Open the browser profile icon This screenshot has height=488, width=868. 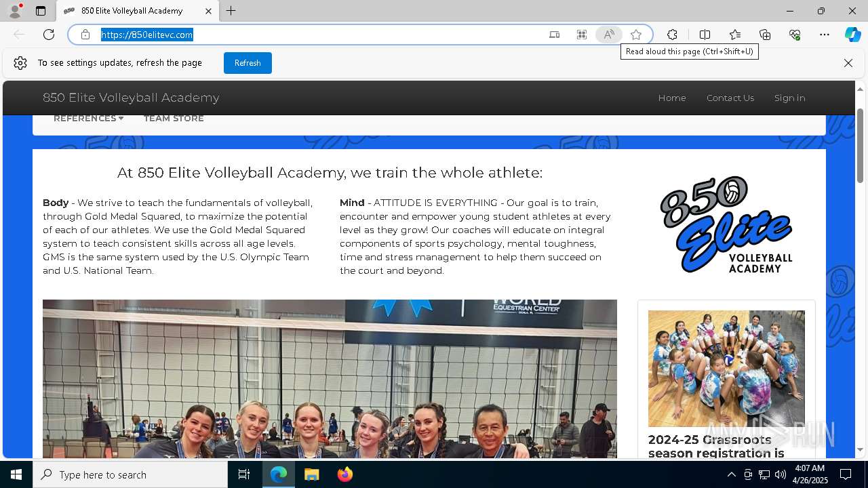15,11
